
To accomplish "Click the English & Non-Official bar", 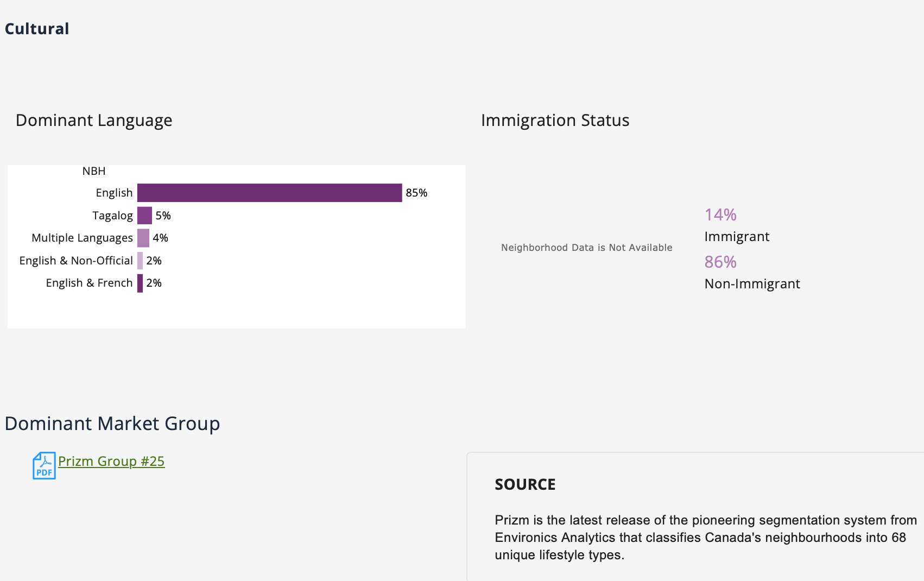I will tap(140, 261).
